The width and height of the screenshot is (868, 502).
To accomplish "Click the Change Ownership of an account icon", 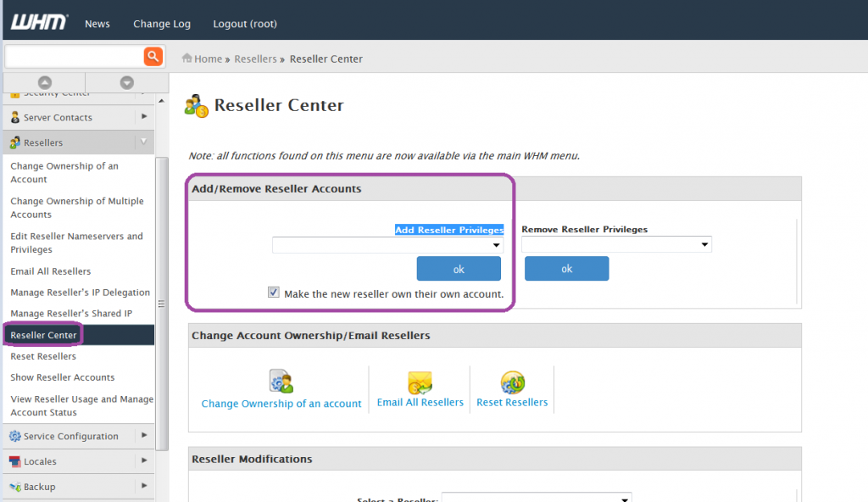I will point(281,380).
